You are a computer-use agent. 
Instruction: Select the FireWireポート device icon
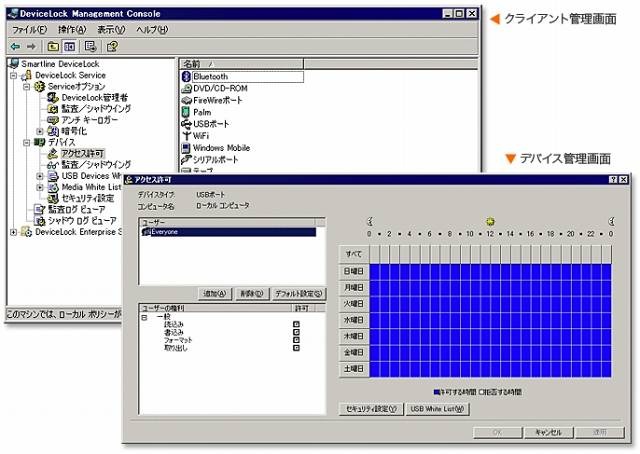pos(186,100)
